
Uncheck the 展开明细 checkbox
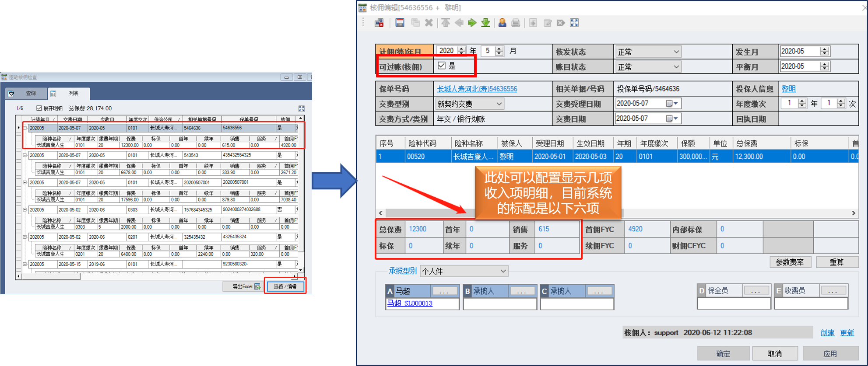(x=39, y=108)
